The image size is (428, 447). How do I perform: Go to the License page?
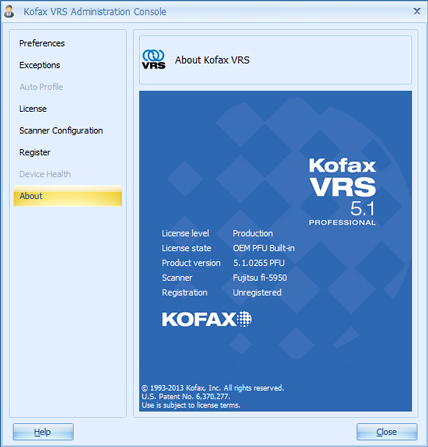click(x=33, y=109)
